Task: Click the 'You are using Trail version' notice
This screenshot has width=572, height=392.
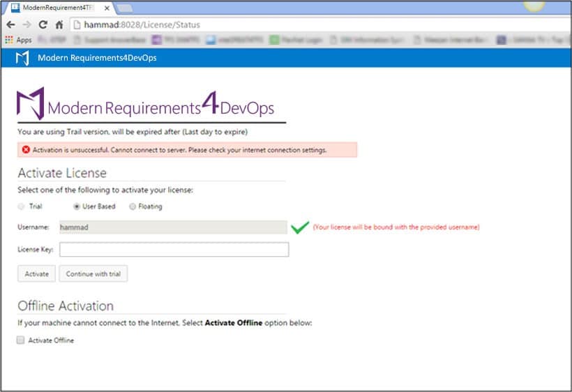Action: (133, 132)
